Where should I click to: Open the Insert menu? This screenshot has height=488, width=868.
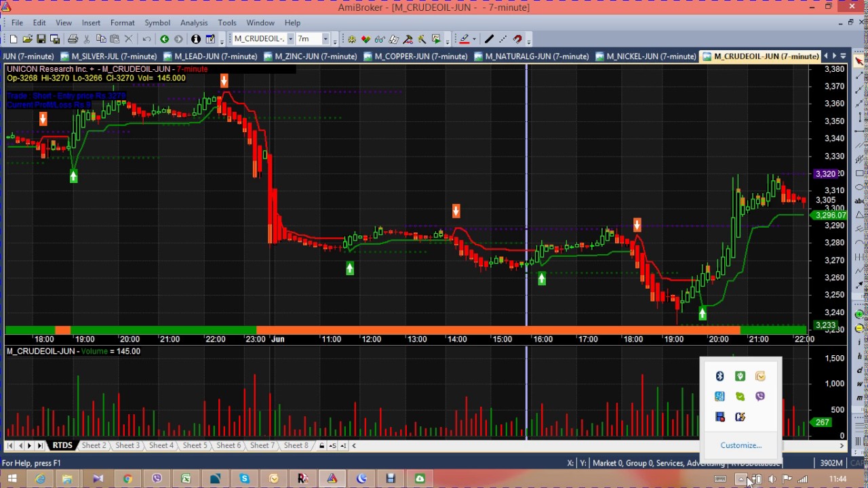91,22
